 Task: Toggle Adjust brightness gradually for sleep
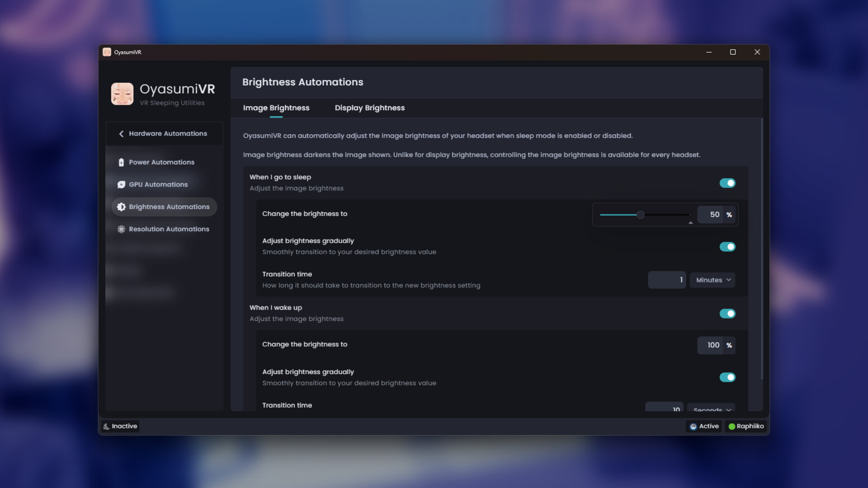728,247
